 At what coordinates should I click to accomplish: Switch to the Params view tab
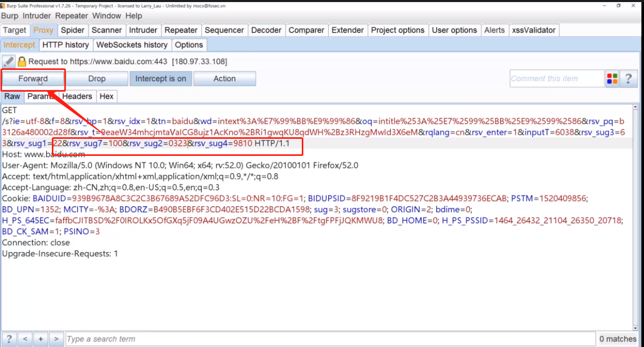tap(41, 96)
